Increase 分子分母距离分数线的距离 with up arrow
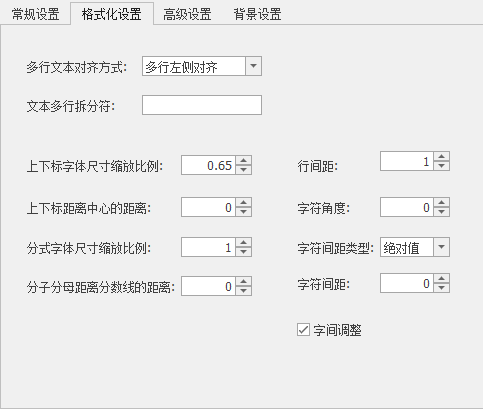This screenshot has width=483, height=409. tap(244, 282)
